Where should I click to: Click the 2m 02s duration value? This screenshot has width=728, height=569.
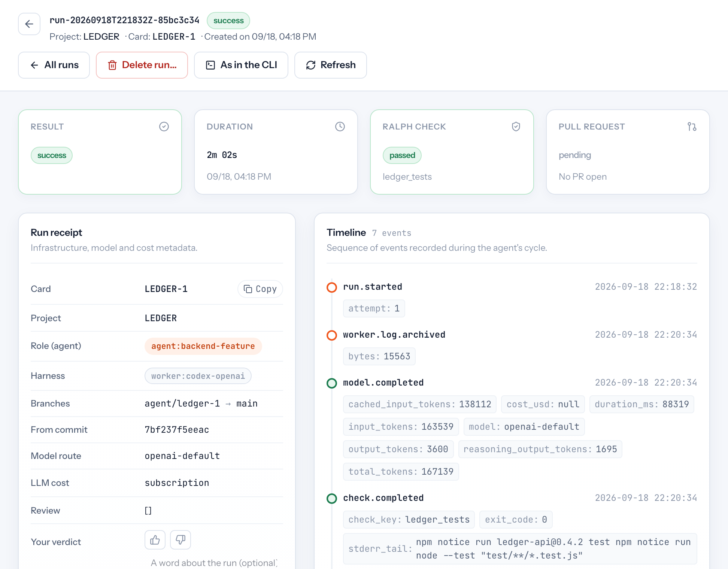222,155
